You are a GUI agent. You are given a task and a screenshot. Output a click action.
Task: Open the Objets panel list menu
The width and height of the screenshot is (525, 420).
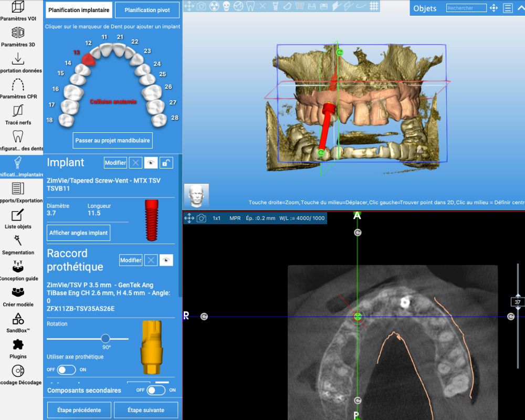point(508,8)
